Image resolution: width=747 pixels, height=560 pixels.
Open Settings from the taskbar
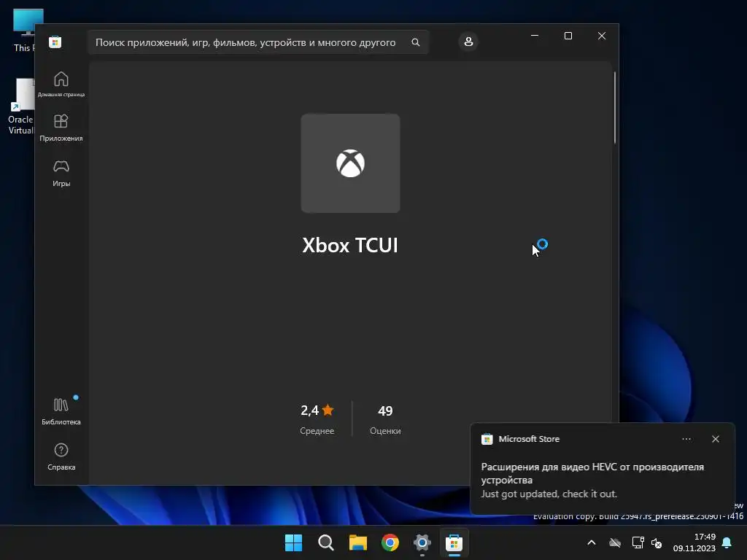coord(422,542)
